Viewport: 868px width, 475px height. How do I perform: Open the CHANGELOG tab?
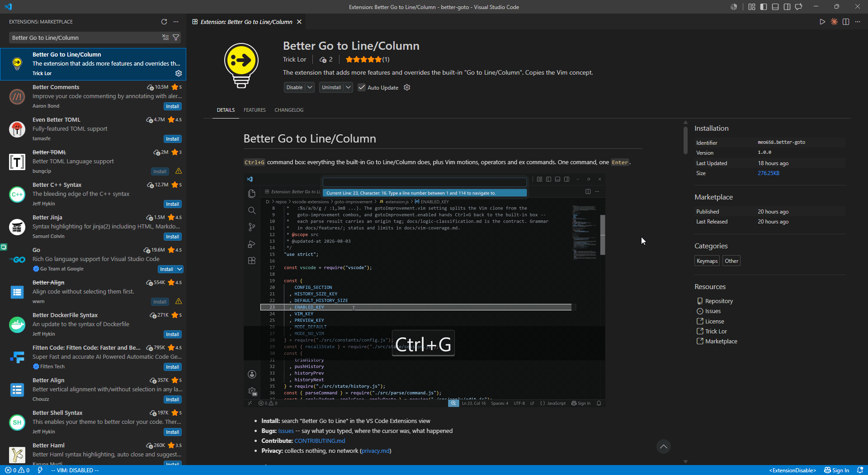[289, 110]
